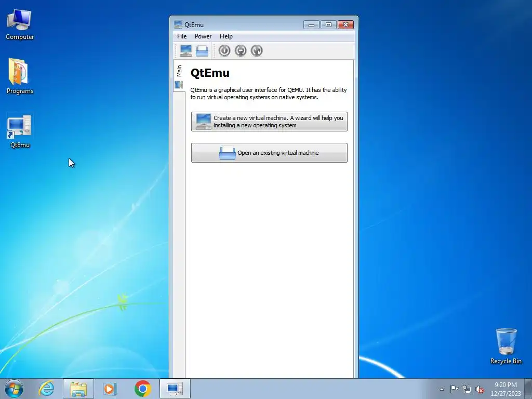This screenshot has width=532, height=399.
Task: Open the Help menu
Action: coord(226,36)
